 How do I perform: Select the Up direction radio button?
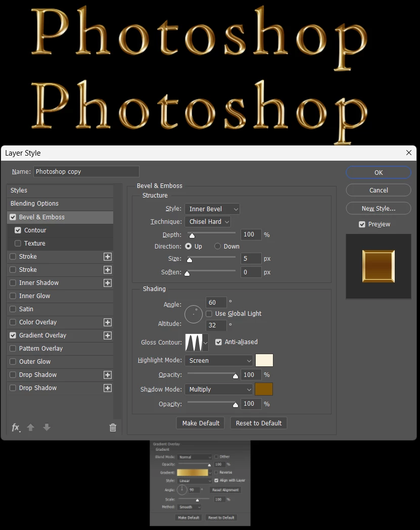pos(189,247)
